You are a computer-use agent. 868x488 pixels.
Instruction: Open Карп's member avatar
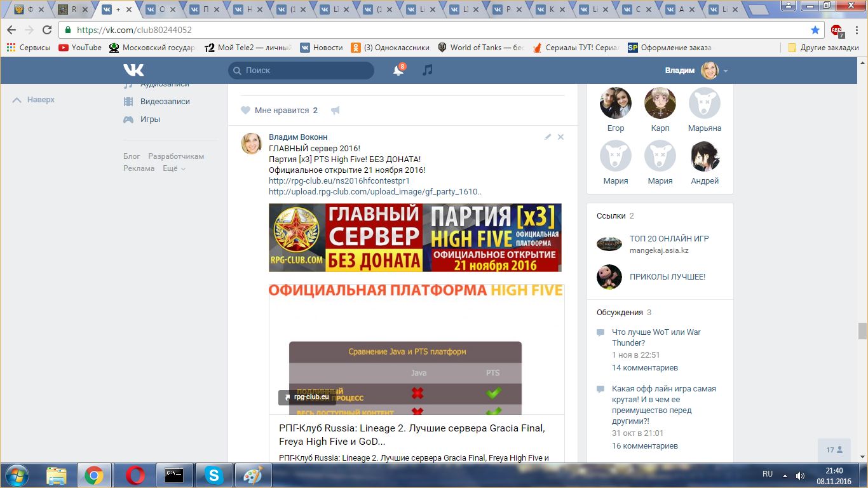[x=660, y=103]
